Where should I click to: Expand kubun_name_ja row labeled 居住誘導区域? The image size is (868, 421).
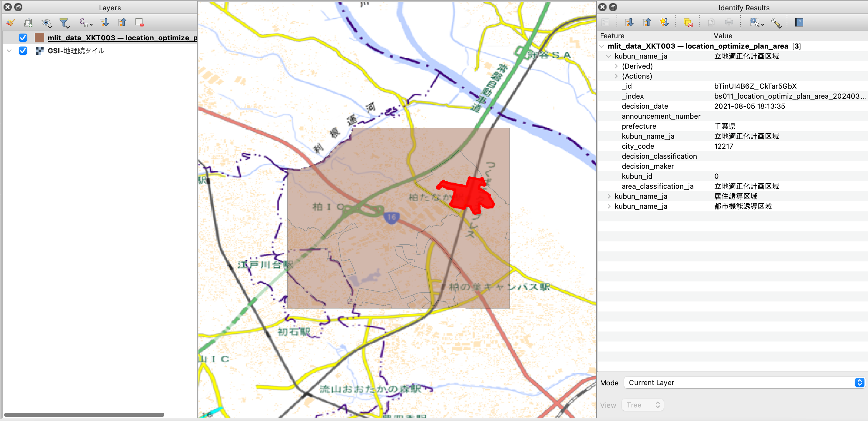pyautogui.click(x=609, y=196)
